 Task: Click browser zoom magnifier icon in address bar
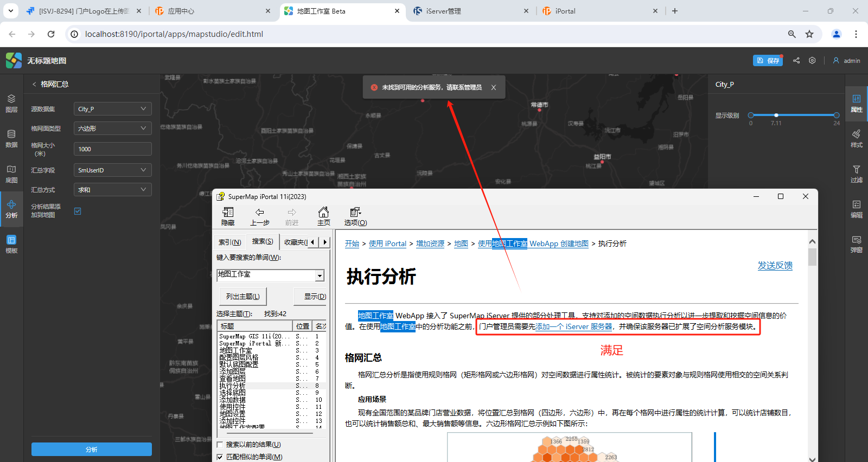[x=792, y=34]
